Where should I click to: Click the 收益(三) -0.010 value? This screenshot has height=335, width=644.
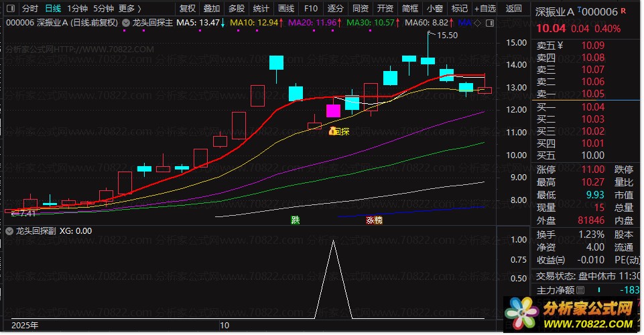(x=590, y=260)
